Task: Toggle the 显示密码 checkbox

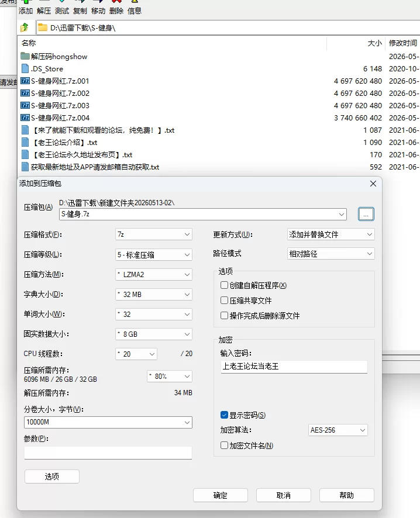Action: [225, 415]
